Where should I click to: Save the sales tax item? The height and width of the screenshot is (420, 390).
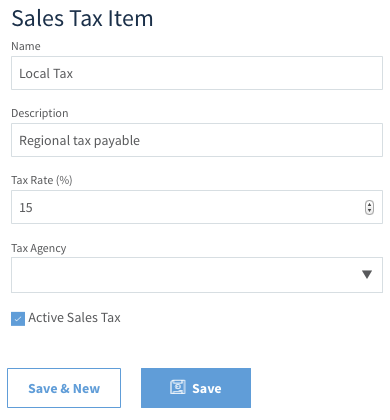(196, 388)
